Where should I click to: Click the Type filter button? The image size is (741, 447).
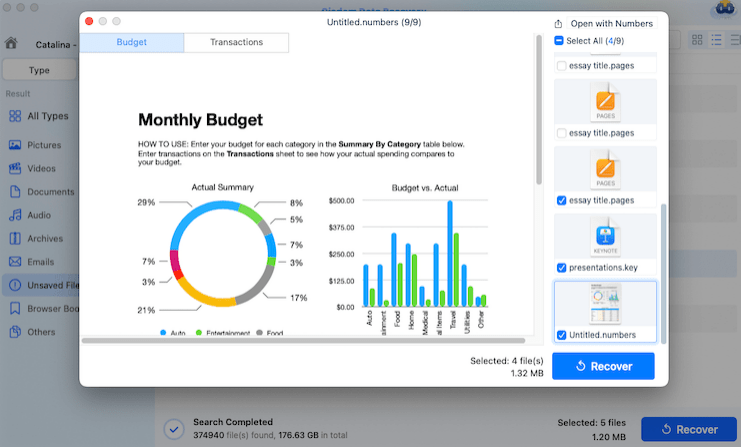[39, 70]
